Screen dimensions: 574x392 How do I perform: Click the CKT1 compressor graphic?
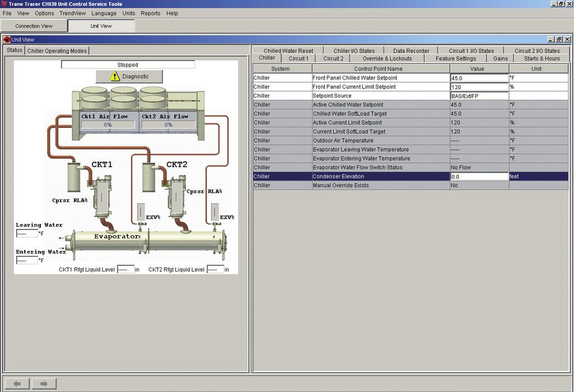click(102, 198)
